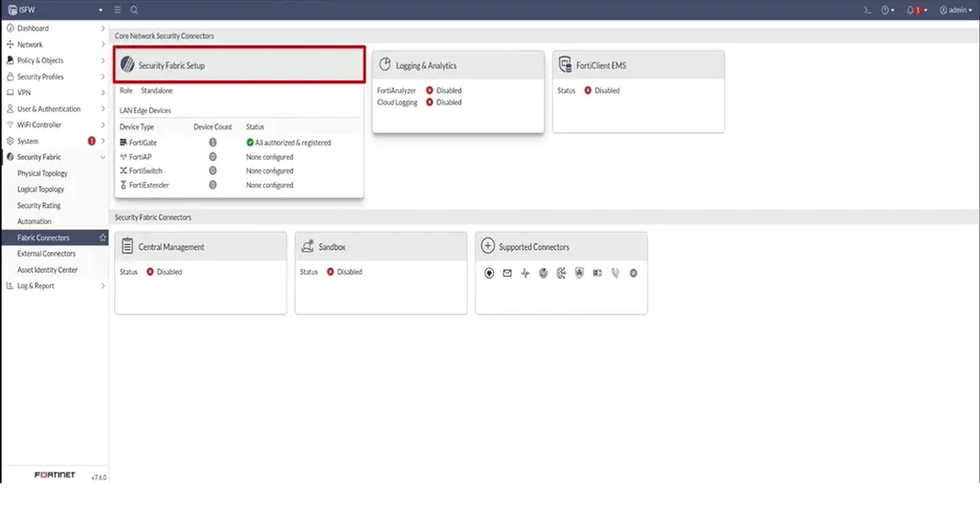The width and height of the screenshot is (980, 523).
Task: Click the pulse waveform connector icon
Action: coord(525,273)
